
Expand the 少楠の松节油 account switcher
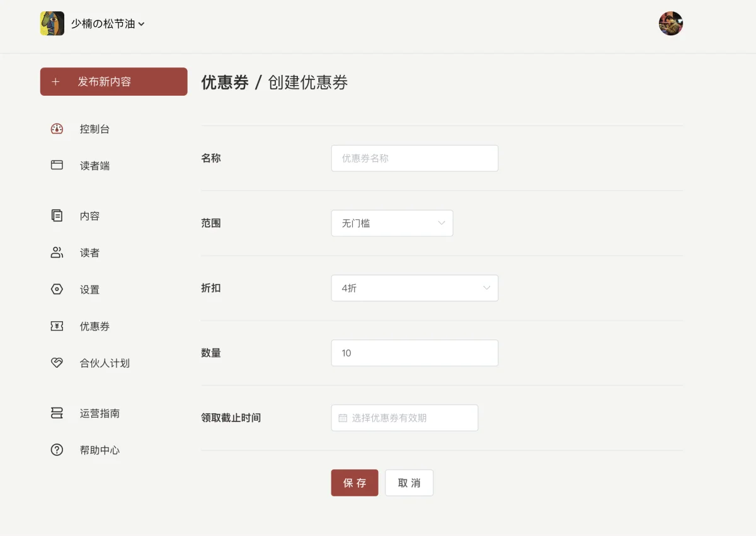click(x=107, y=24)
